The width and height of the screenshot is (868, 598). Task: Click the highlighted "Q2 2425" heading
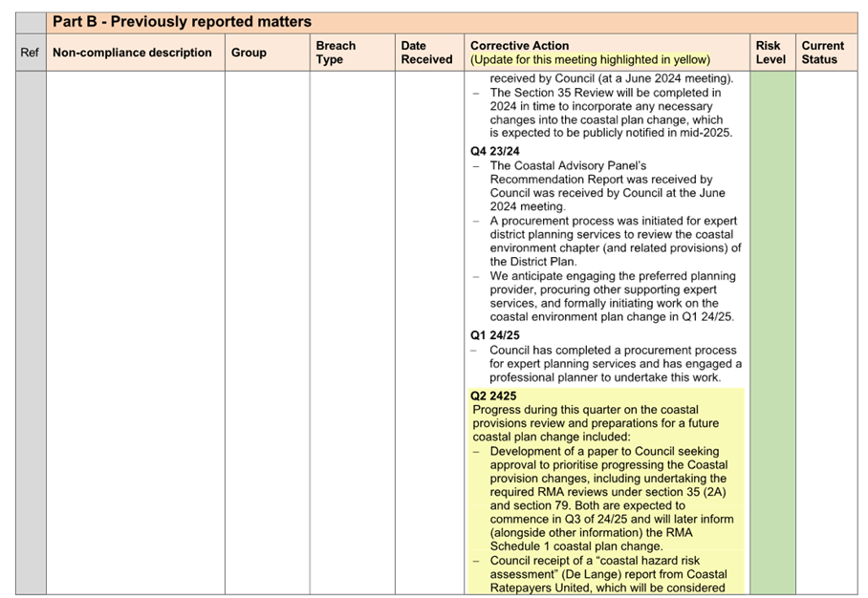coord(493,396)
